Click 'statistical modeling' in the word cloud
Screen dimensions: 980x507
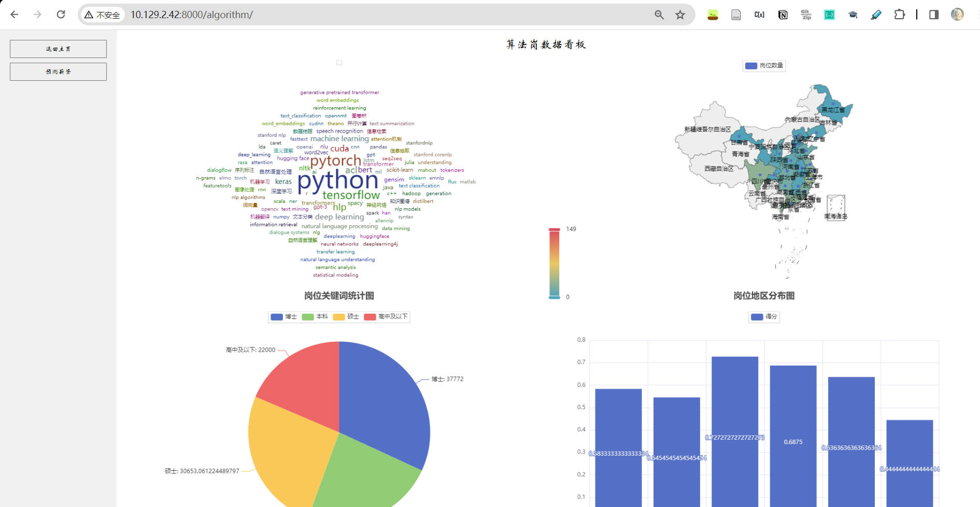(x=335, y=275)
